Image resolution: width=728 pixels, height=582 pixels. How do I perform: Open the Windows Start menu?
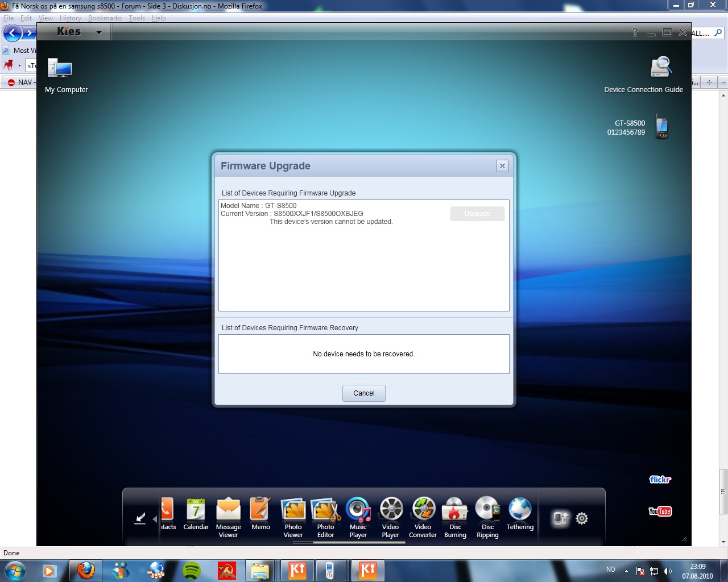(x=15, y=570)
